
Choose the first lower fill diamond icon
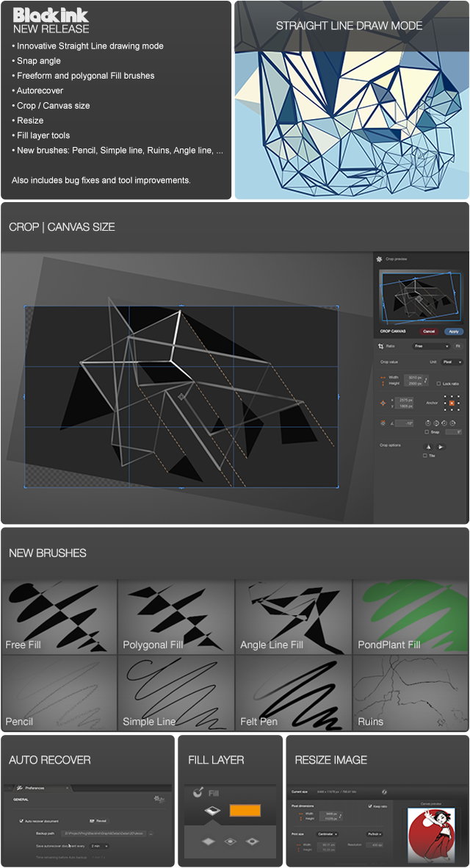point(208,841)
